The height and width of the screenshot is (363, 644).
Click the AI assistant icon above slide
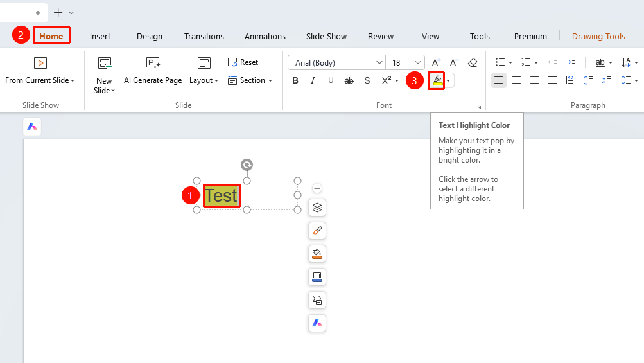[32, 127]
